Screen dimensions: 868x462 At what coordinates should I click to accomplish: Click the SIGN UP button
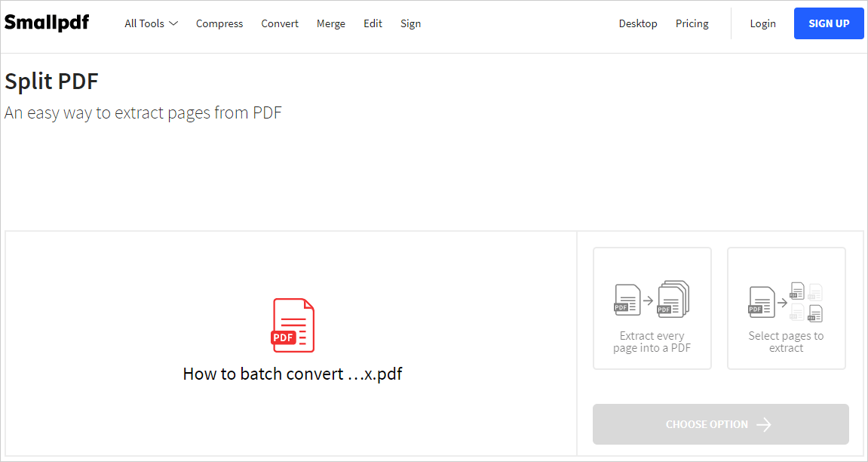click(828, 23)
